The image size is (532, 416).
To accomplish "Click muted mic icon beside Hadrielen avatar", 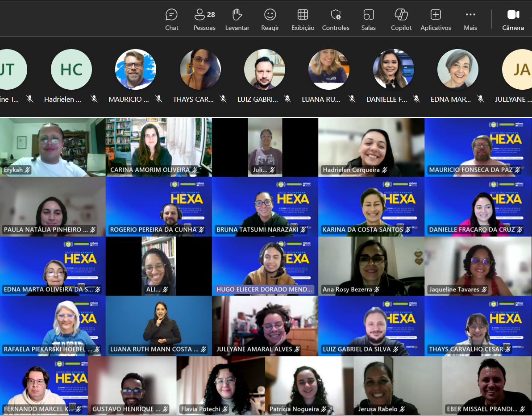I will (94, 99).
